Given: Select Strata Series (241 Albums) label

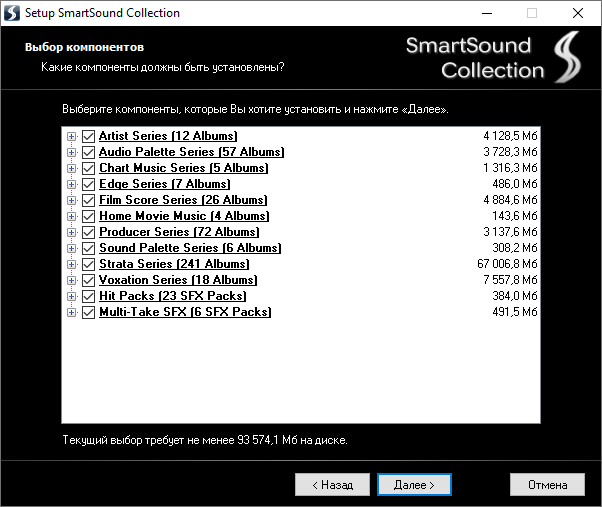Looking at the screenshot, I should tap(174, 264).
